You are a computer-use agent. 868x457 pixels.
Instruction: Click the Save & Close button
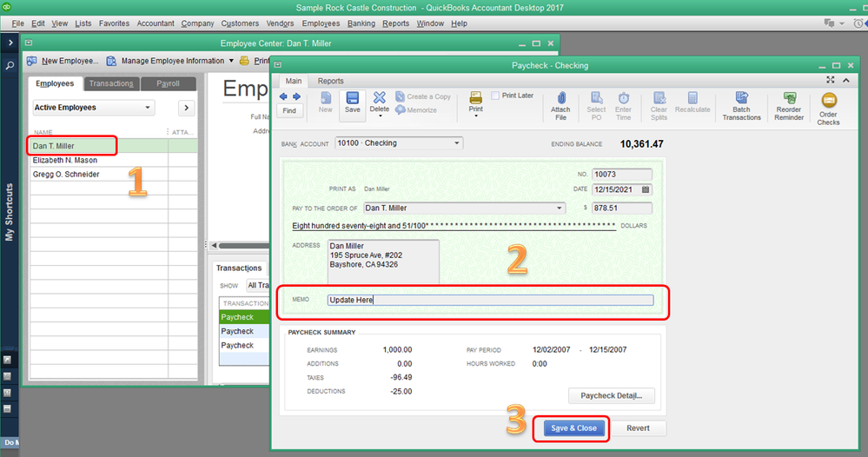coord(573,428)
